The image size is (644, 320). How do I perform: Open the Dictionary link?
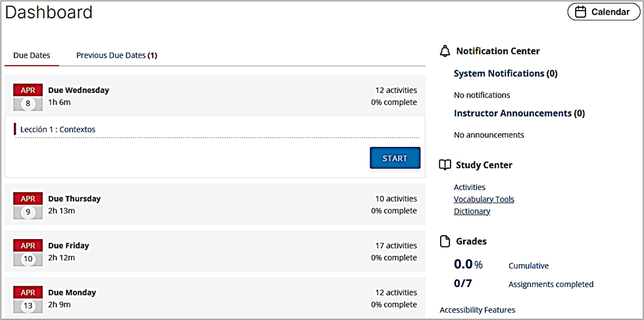pos(472,211)
